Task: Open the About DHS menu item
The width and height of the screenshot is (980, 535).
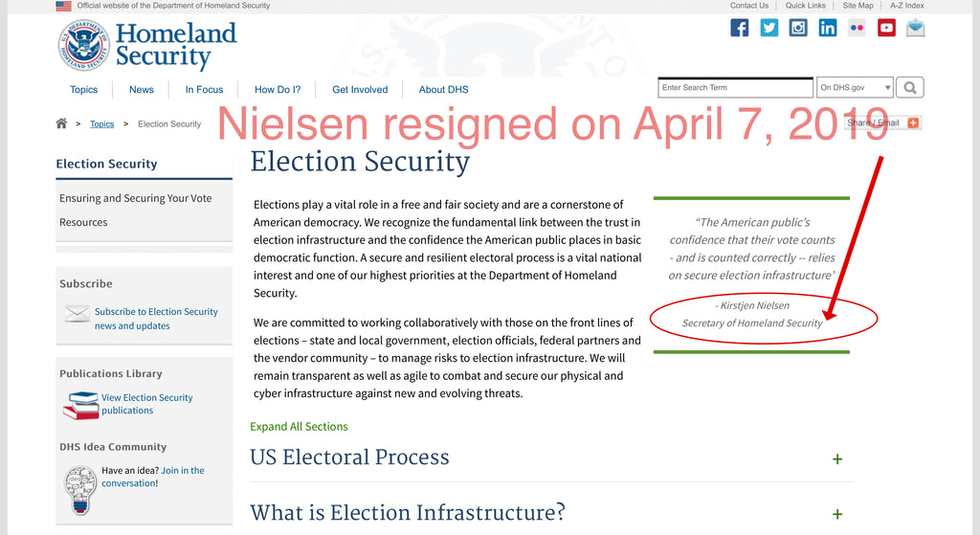Action: tap(444, 89)
